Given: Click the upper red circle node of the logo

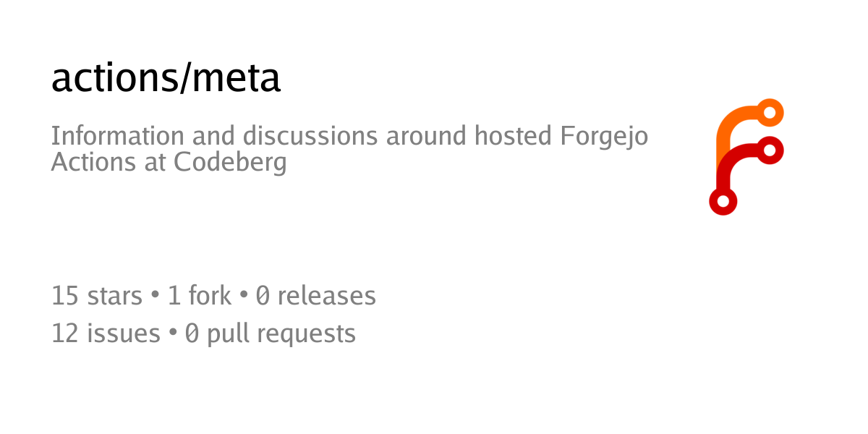Looking at the screenshot, I should click(770, 150).
